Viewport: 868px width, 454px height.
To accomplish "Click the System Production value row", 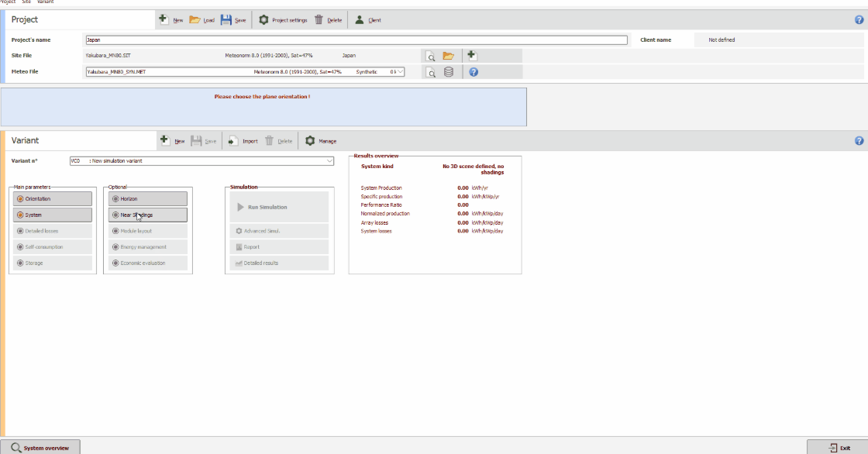I will coord(432,187).
